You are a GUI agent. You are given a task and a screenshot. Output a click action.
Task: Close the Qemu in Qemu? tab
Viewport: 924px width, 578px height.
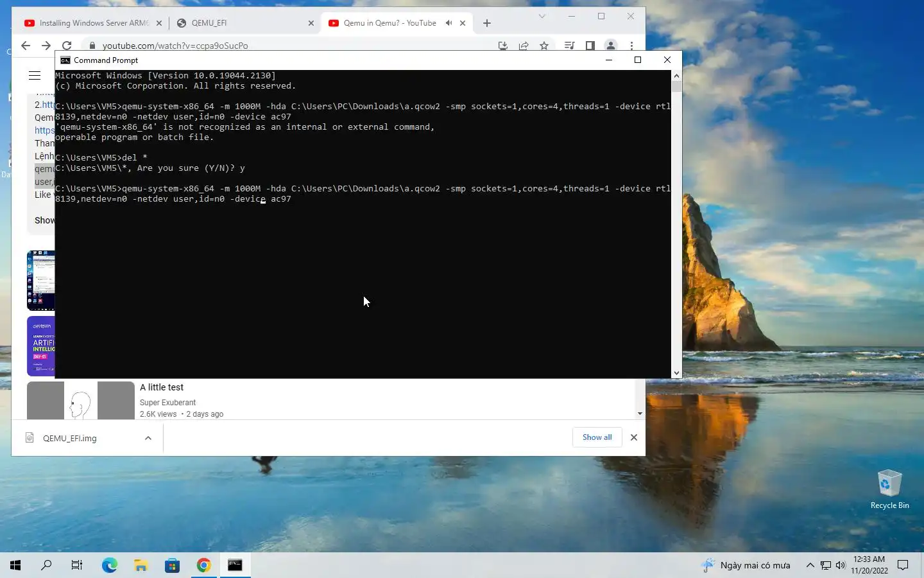[x=463, y=23]
